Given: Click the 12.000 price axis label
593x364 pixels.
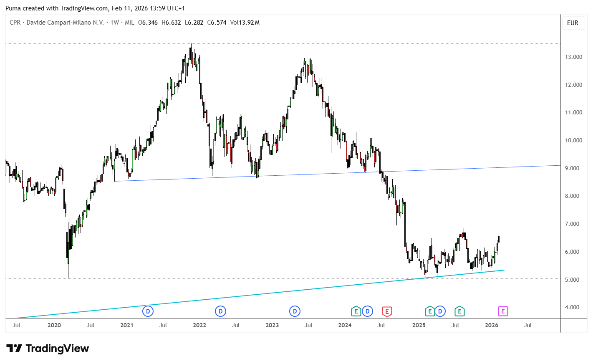Looking at the screenshot, I should [573, 85].
